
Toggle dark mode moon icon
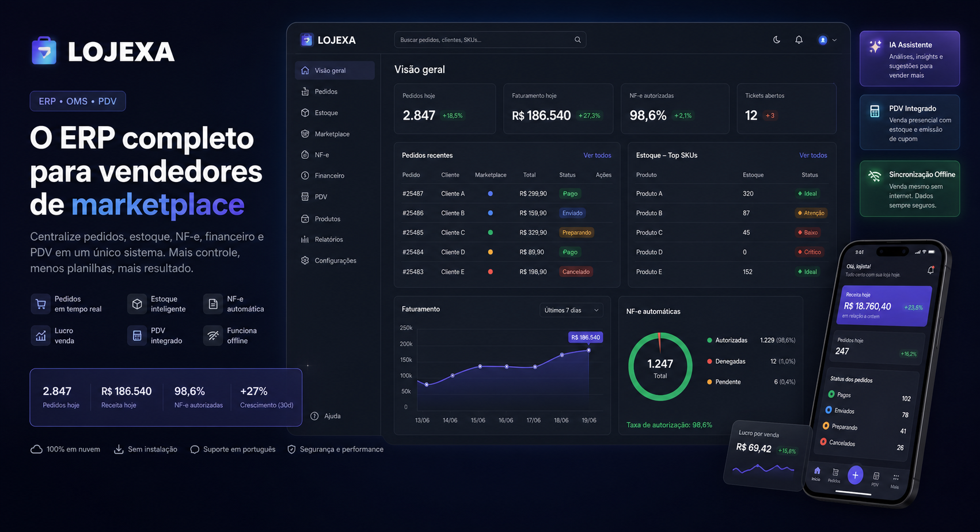click(777, 40)
